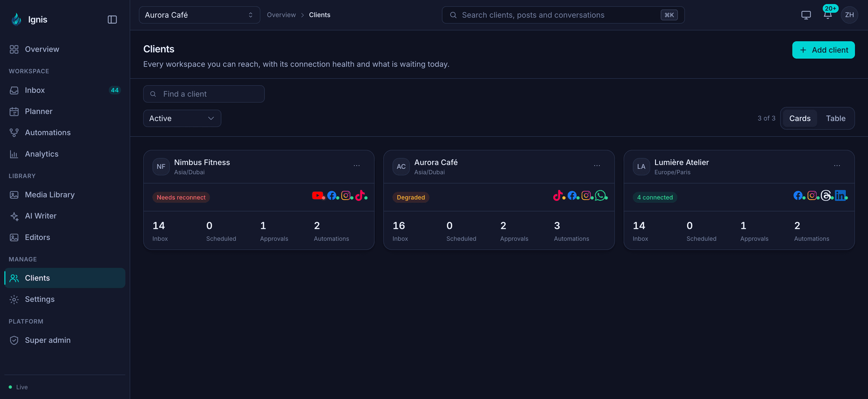The height and width of the screenshot is (399, 868).
Task: Click Aurora Café Instagram channel icon
Action: [x=586, y=195]
